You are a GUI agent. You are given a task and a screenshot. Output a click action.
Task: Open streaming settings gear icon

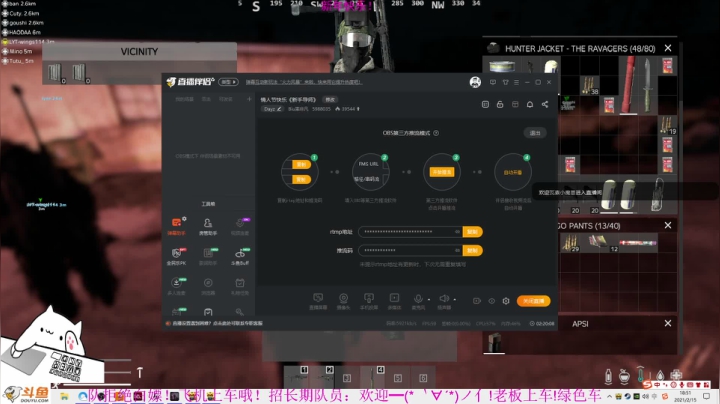(506, 301)
